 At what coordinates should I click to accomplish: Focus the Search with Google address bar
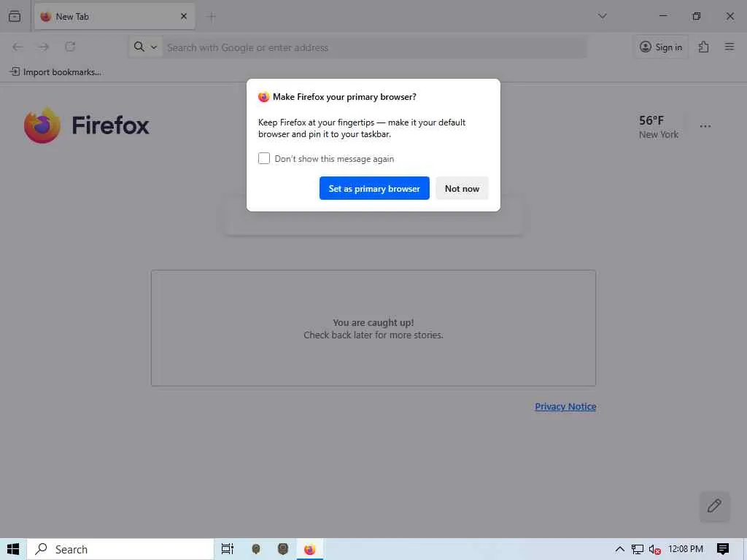point(374,47)
